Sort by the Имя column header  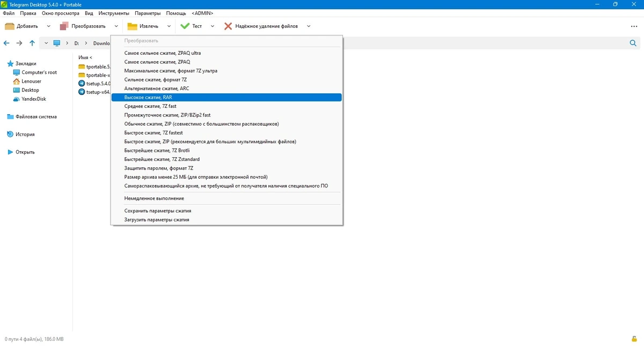(x=85, y=57)
